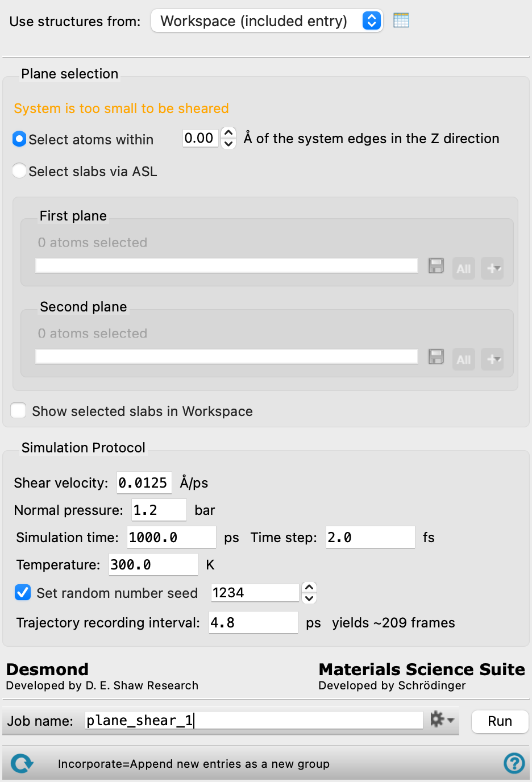This screenshot has width=532, height=782.
Task: Click First plane save selection icon
Action: point(436,266)
